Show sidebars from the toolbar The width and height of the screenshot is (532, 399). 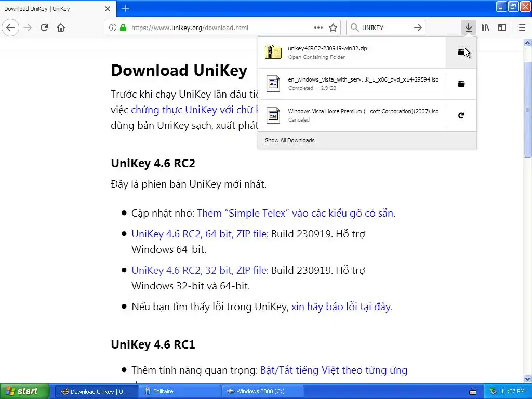click(502, 28)
